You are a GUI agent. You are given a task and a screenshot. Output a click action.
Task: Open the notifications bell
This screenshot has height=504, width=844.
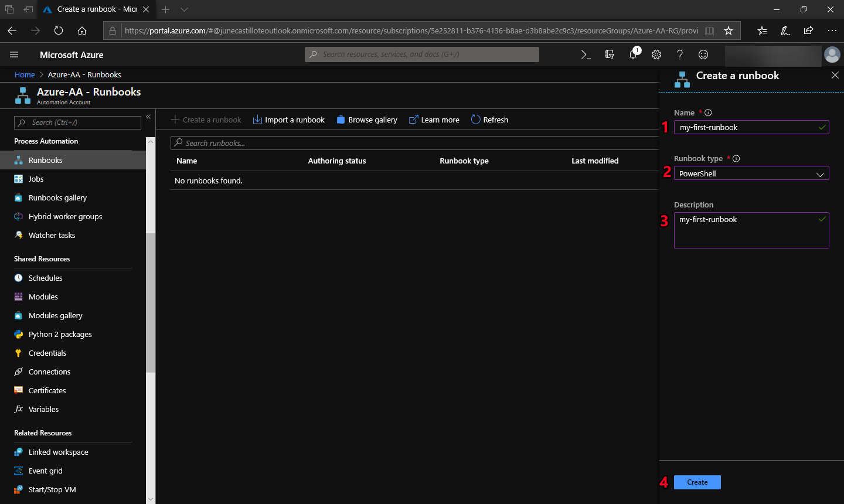pos(632,54)
